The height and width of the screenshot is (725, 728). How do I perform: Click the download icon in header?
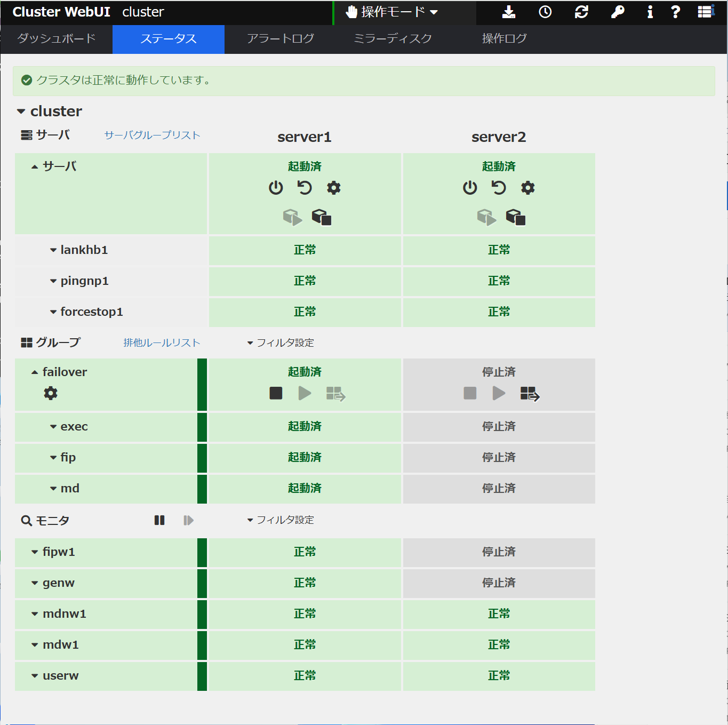tap(509, 12)
